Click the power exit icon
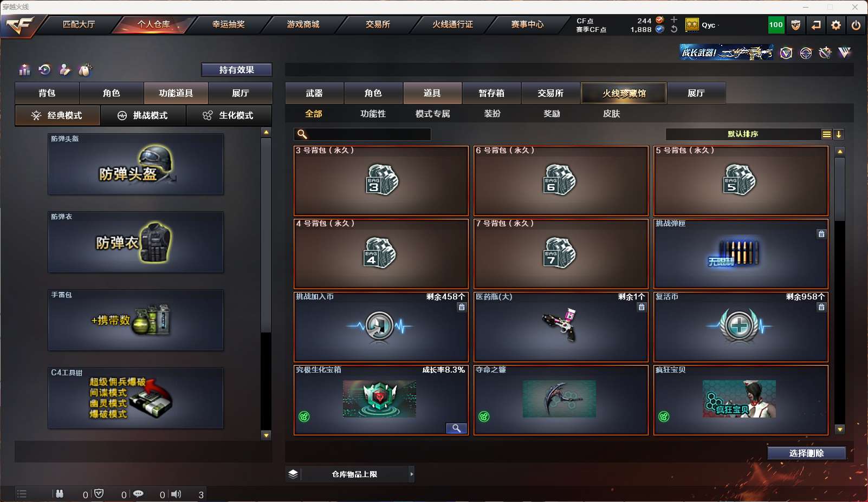Viewport: 868px width, 502px height. tap(856, 25)
